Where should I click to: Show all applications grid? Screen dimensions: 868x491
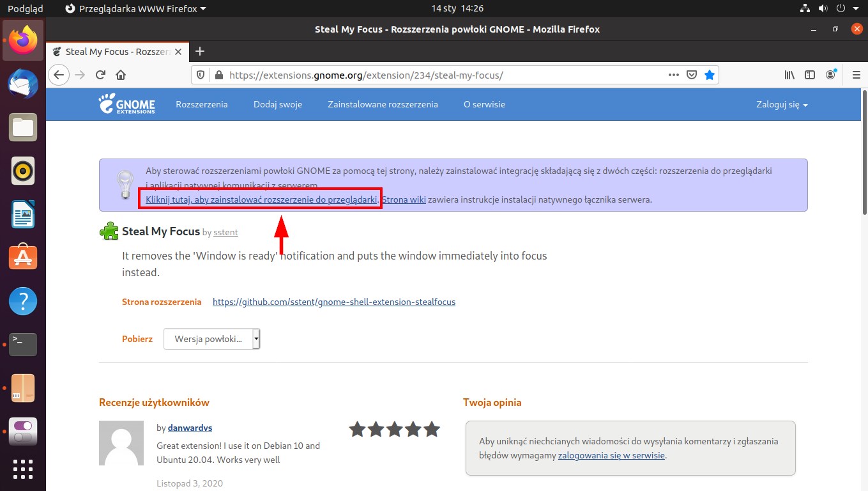coord(23,469)
